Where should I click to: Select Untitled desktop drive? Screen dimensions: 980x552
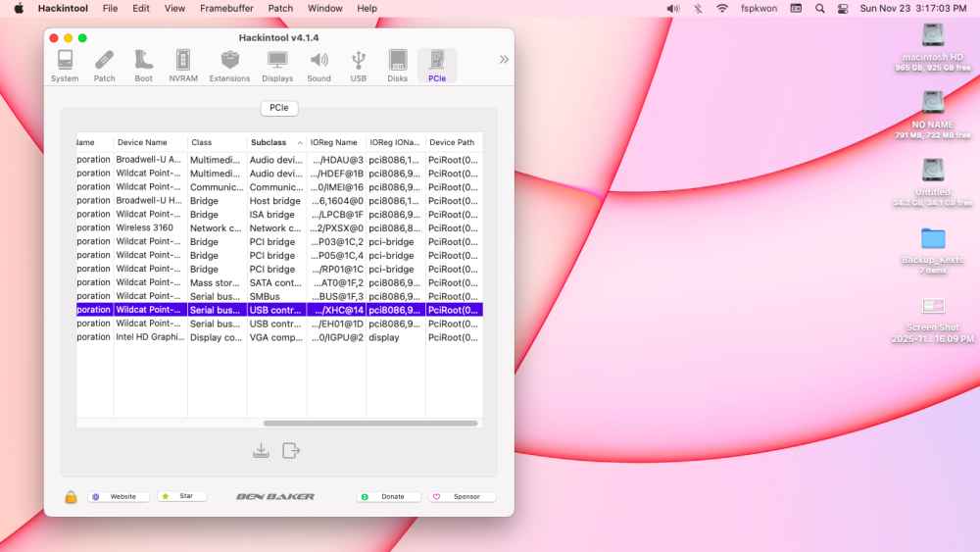coord(933,182)
